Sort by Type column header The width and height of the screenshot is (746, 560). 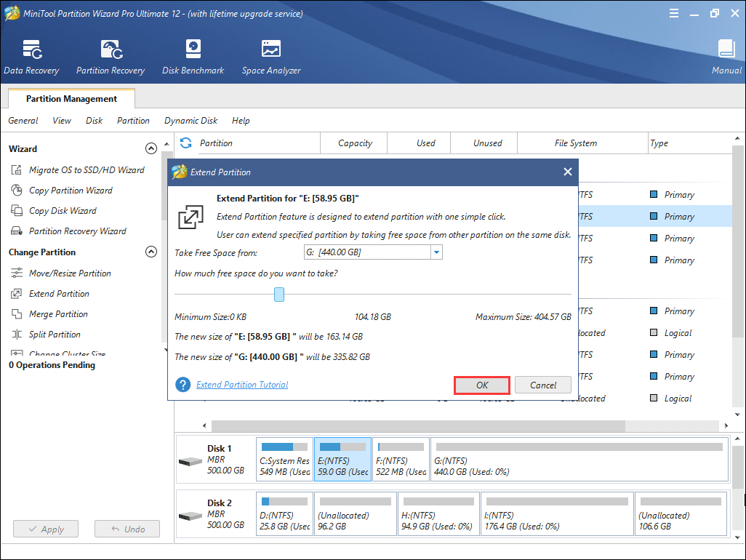point(689,143)
